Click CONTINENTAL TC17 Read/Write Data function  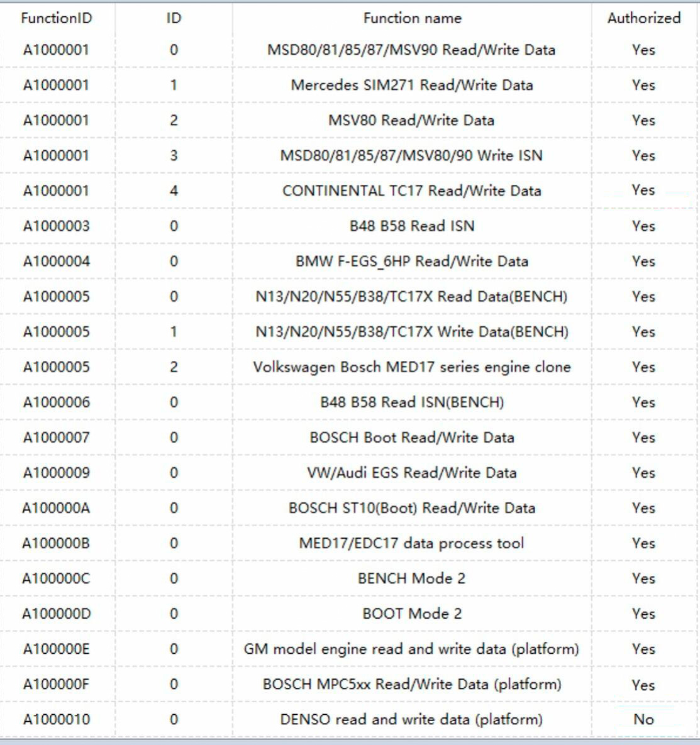coord(411,190)
